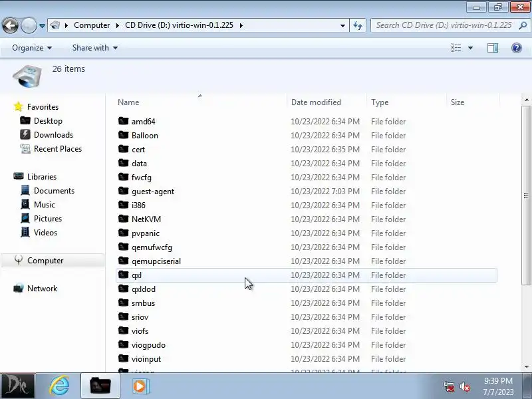Open the Start menu button
This screenshot has width=532, height=399.
17,386
